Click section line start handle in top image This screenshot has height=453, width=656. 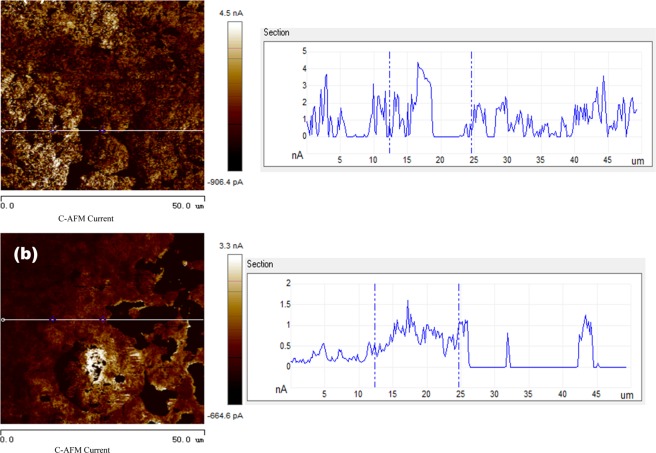3,130
